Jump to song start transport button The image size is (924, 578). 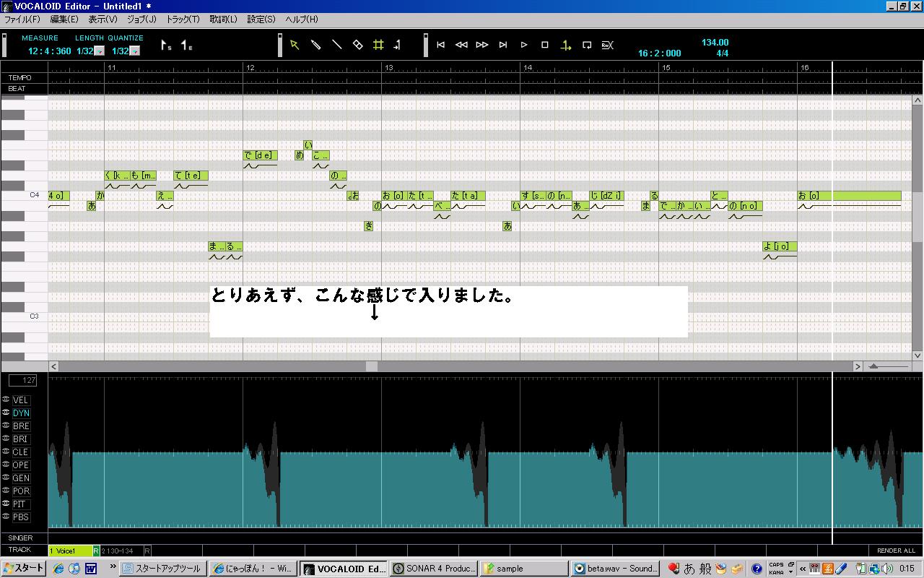440,45
